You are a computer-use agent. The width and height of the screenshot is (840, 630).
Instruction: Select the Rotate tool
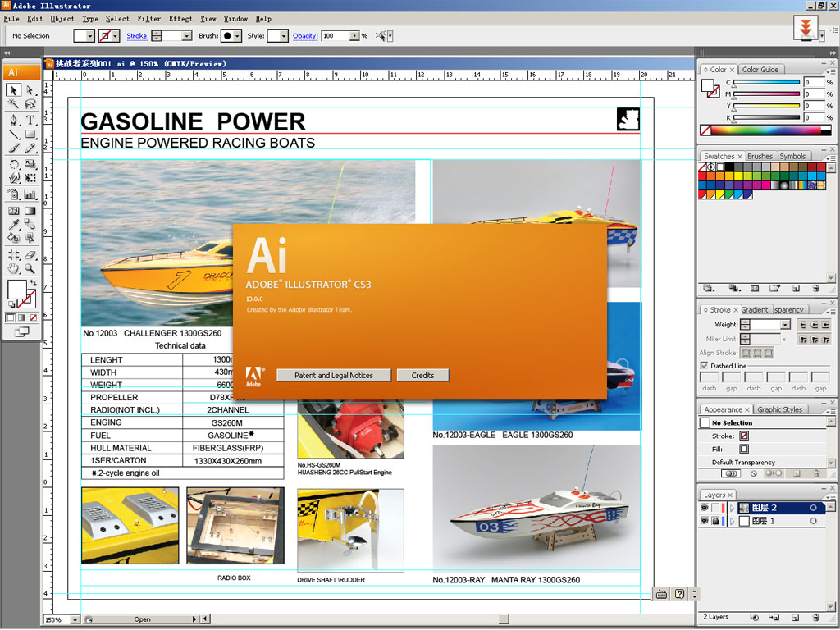[x=14, y=164]
